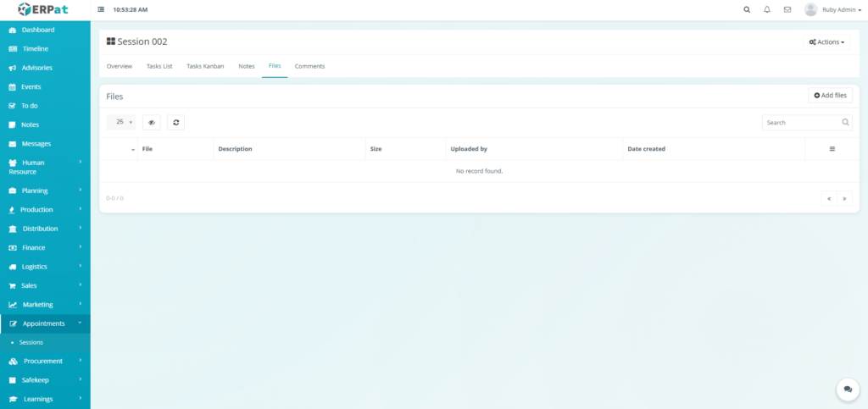Screen dimensions: 868x409
Task: Toggle column visibility eye button
Action: click(152, 123)
